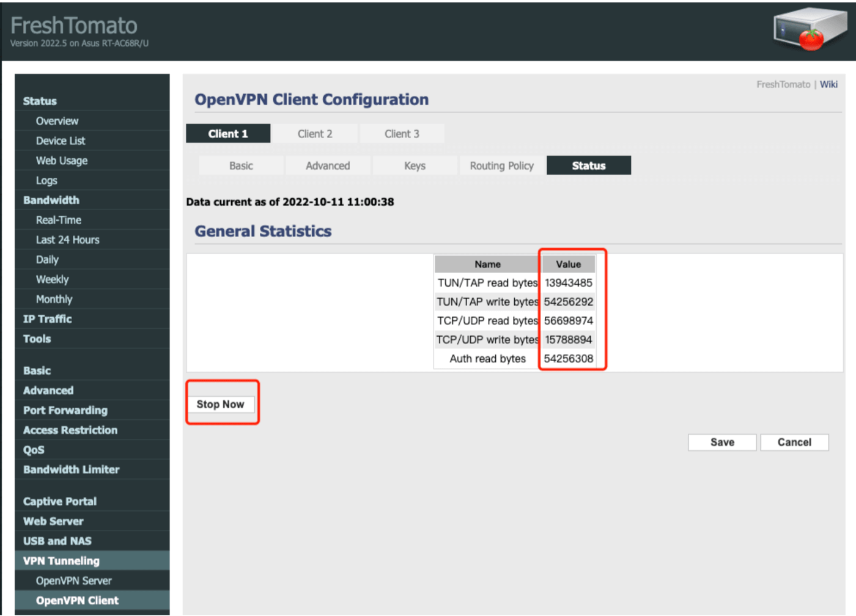This screenshot has width=856, height=616.
Task: Open the Routing Policy tab
Action: 501,166
